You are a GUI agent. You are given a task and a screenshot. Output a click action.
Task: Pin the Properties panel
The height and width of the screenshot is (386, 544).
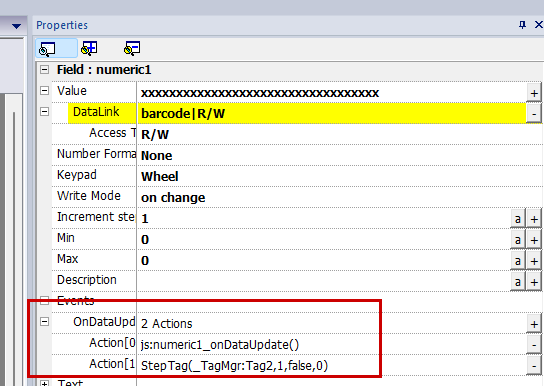click(522, 25)
